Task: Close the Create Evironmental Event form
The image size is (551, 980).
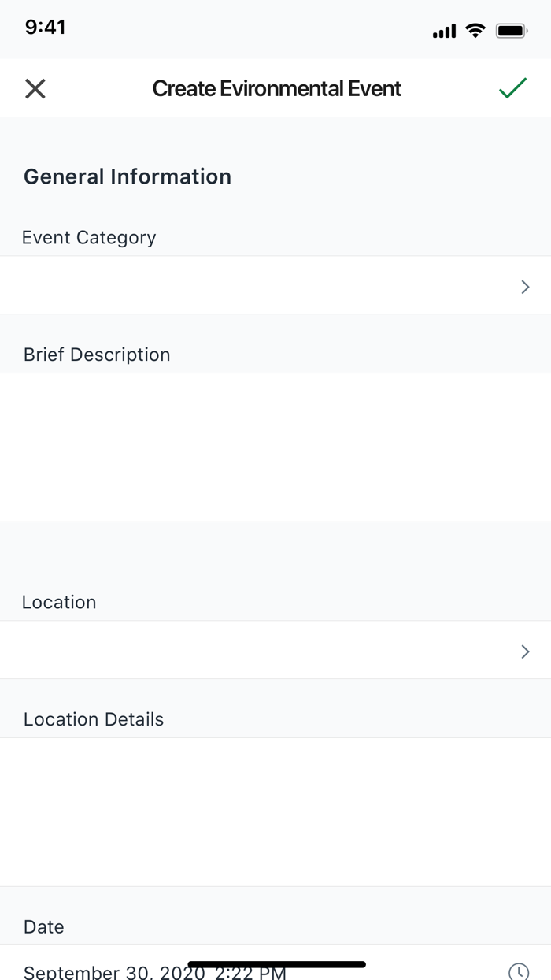Action: click(35, 89)
